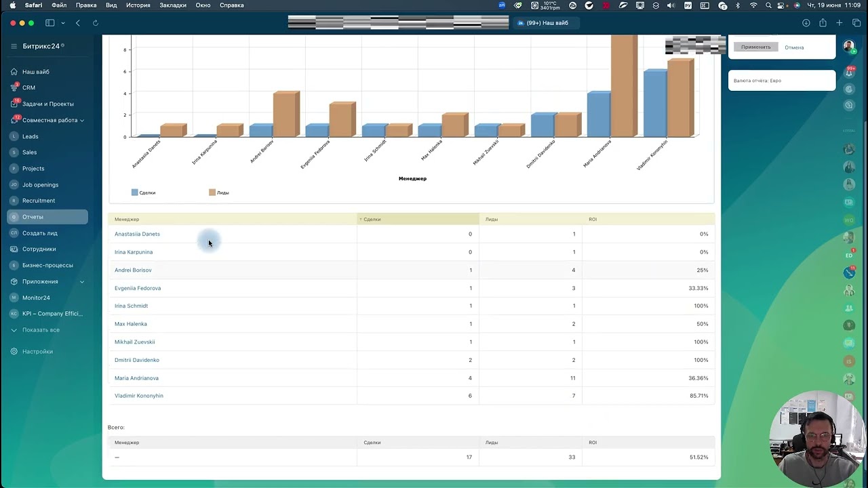This screenshot has width=868, height=488.
Task: Open Задачи и Проекты section
Action: tap(47, 104)
